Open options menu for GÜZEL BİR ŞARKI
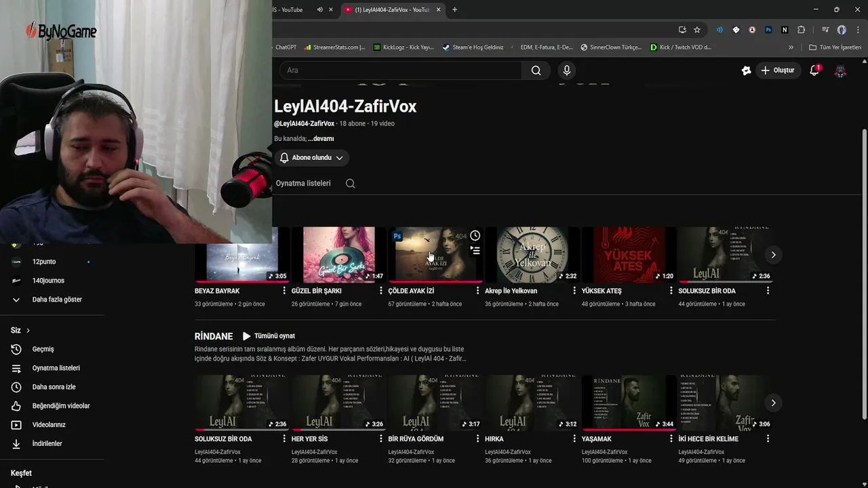The height and width of the screenshot is (488, 868). point(381,291)
